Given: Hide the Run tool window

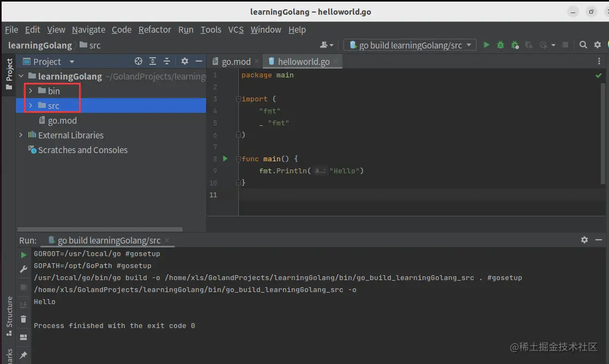Looking at the screenshot, I should click(599, 240).
